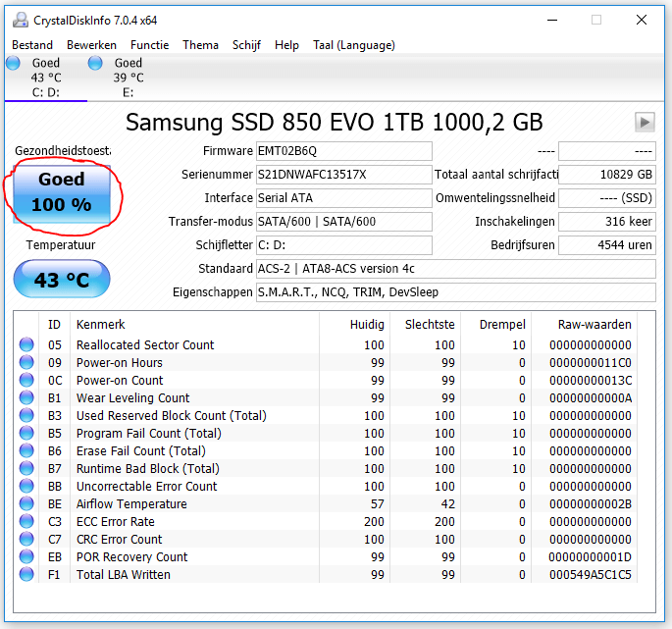Select the Reallocated Sector Count row text
The width and height of the screenshot is (672, 629).
[145, 344]
